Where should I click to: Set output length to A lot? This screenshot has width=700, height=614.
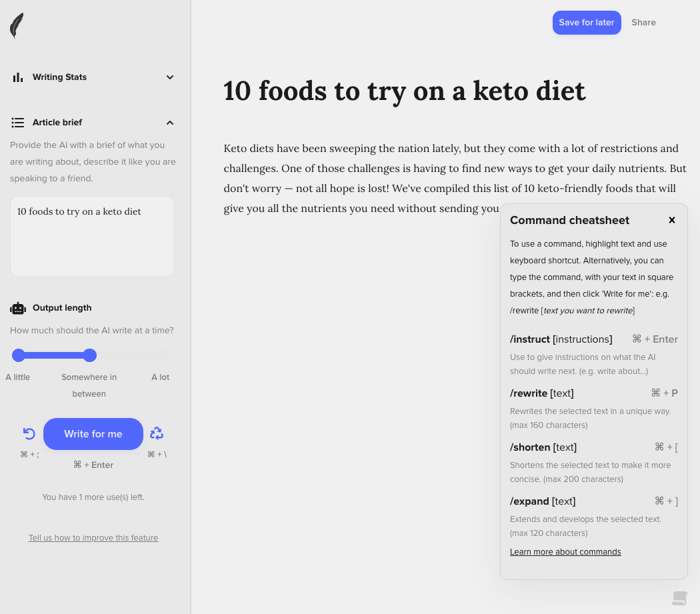161,355
